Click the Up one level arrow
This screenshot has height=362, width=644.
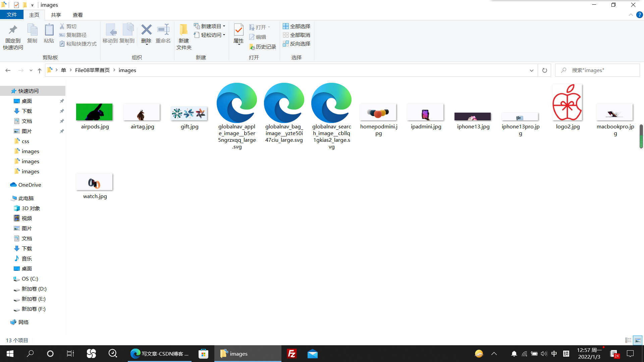[x=40, y=70]
